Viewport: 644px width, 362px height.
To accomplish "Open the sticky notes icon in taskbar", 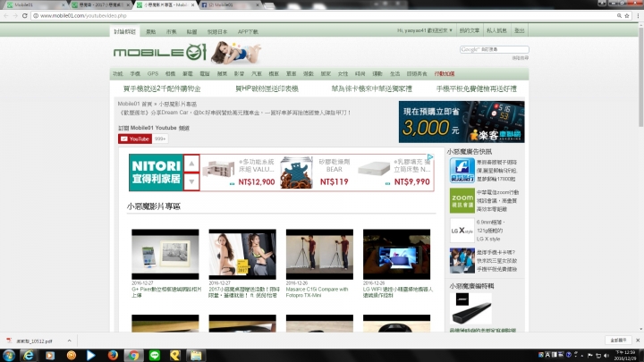I will pyautogui.click(x=196, y=355).
